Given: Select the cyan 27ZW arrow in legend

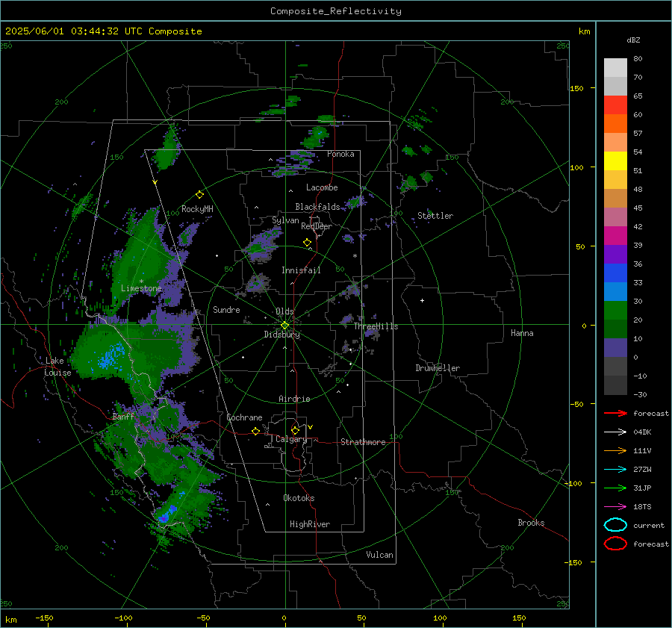Looking at the screenshot, I should point(615,470).
